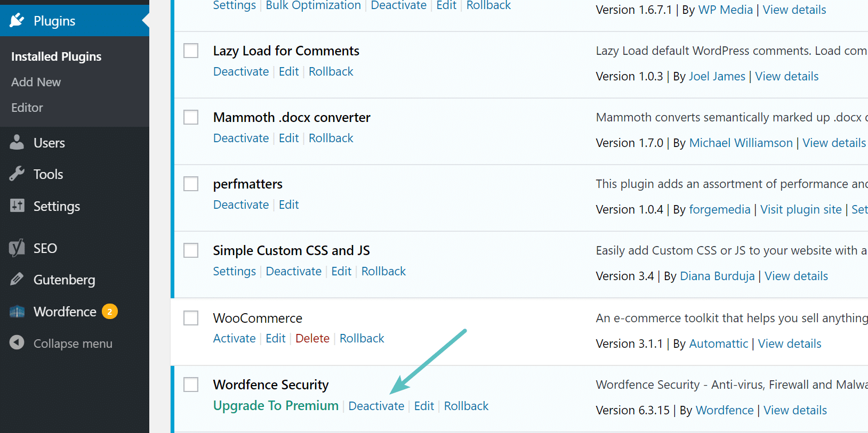This screenshot has width=868, height=433.
Task: Click the collapse menu arrow icon
Action: pyautogui.click(x=18, y=343)
